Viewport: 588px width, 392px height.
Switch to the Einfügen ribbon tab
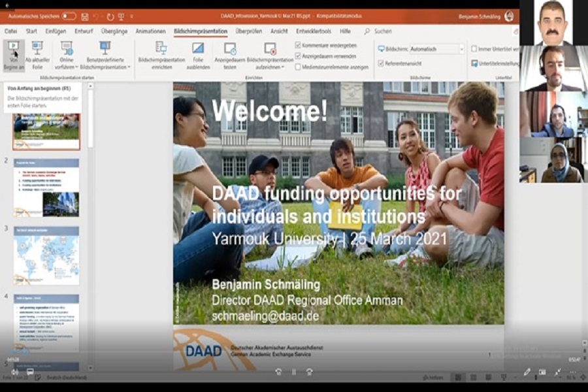[x=56, y=31]
